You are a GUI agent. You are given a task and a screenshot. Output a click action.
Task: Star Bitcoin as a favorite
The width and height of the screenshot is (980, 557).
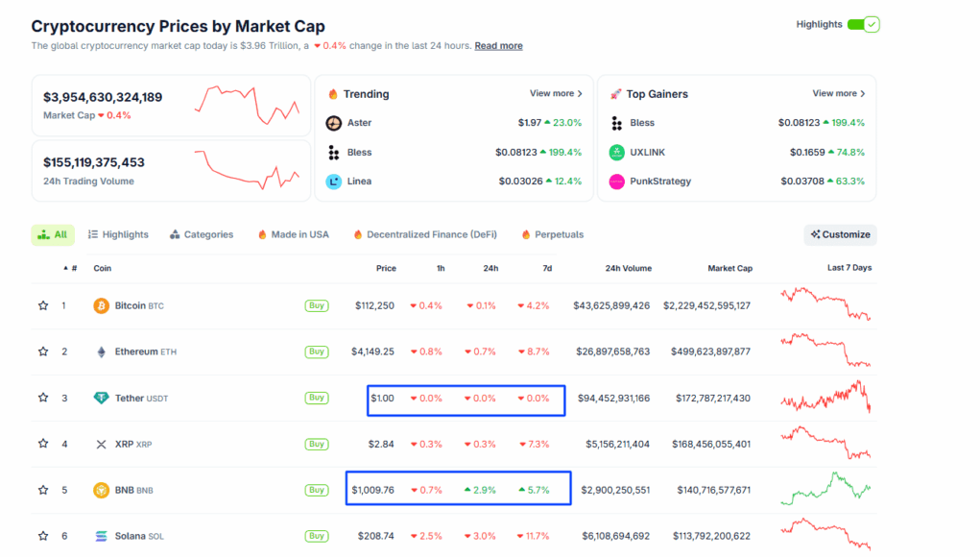pos(43,305)
